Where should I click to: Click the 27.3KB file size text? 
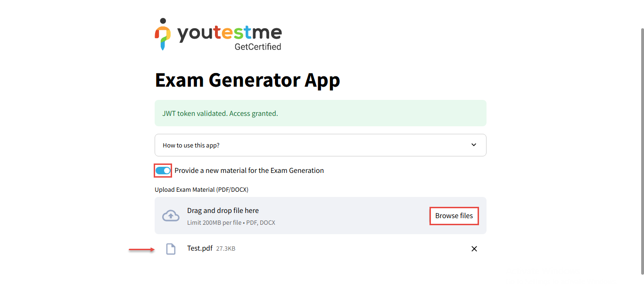(225, 249)
